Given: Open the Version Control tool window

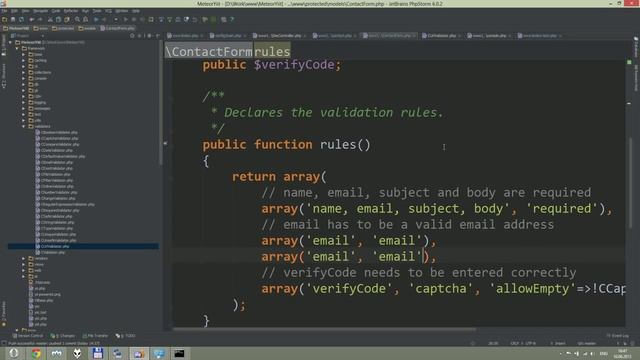Looking at the screenshot, I should pos(28,336).
